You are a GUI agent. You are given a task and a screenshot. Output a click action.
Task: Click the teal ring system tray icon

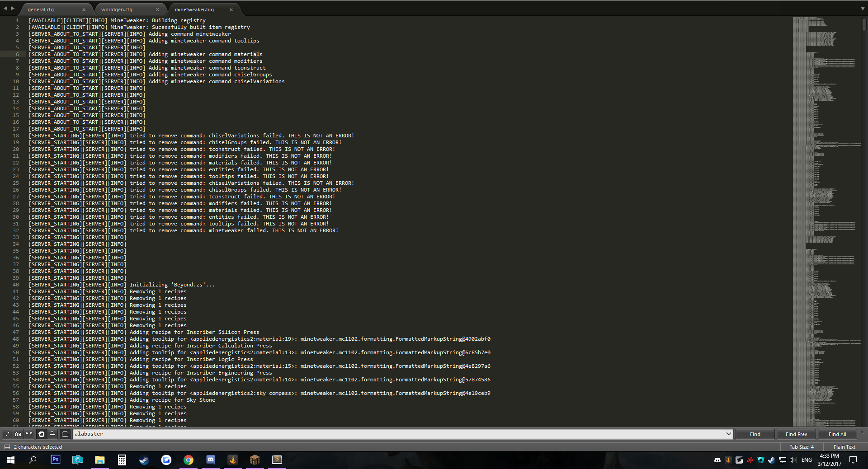pyautogui.click(x=761, y=460)
